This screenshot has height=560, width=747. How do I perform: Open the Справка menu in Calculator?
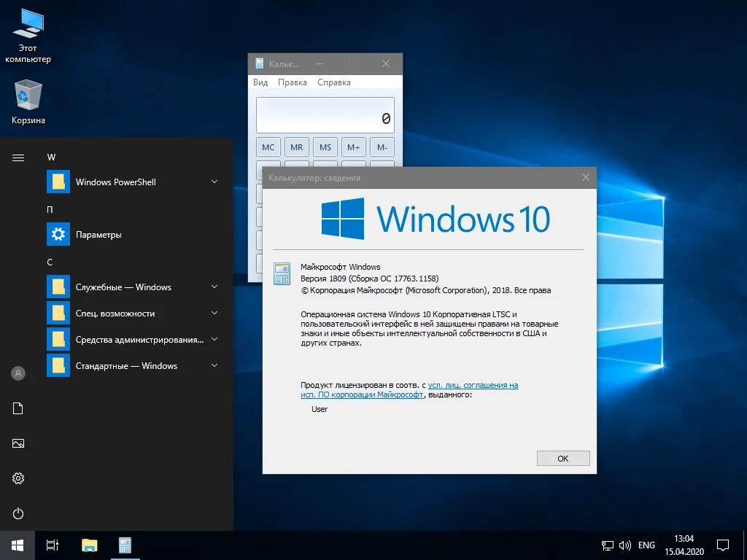click(x=334, y=82)
